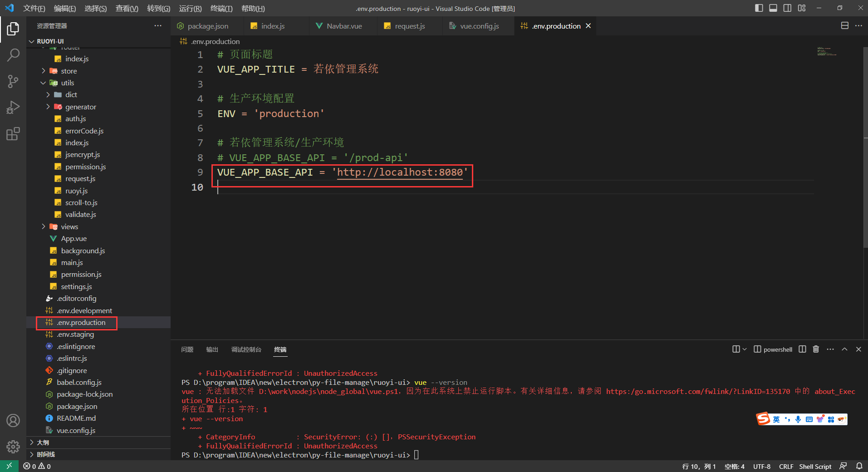The height and width of the screenshot is (472, 868).
Task: Open the Manage gear icon
Action: pos(13,447)
